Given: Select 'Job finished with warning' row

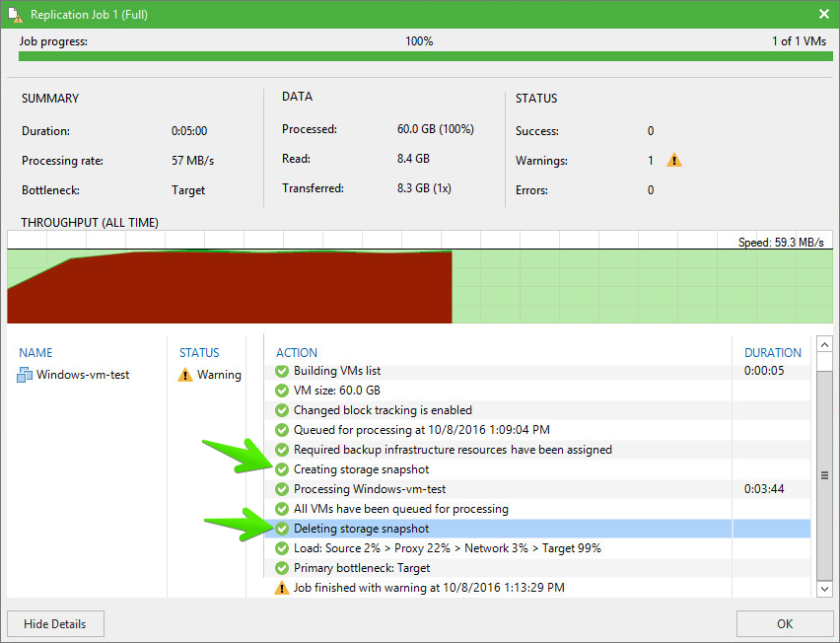Looking at the screenshot, I should click(537, 588).
